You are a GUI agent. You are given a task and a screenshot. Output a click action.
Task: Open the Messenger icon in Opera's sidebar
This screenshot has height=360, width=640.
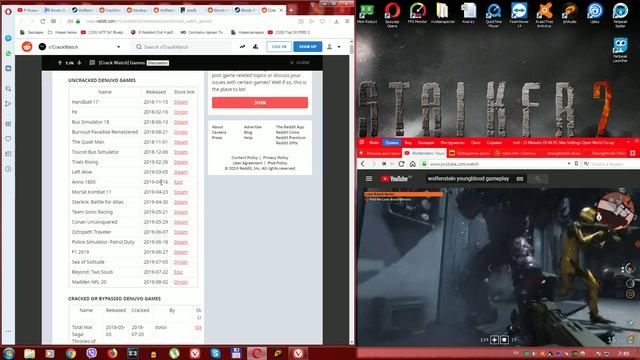(8, 38)
